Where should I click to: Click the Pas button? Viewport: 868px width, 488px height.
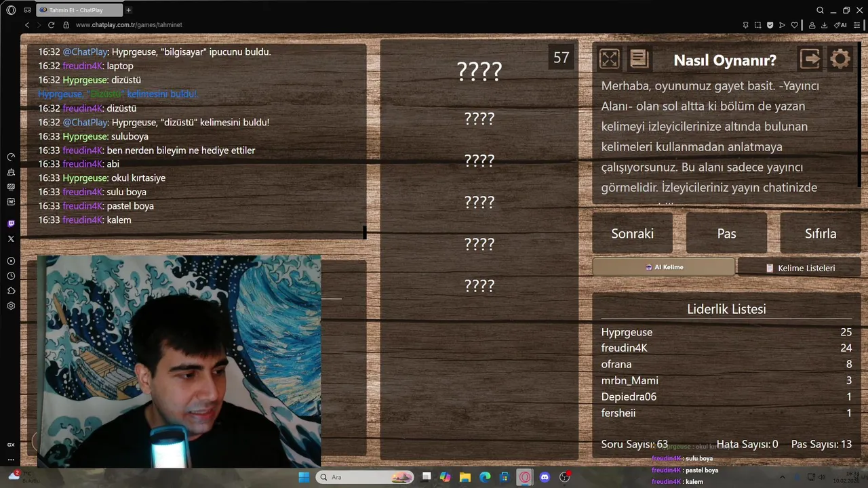tap(726, 233)
